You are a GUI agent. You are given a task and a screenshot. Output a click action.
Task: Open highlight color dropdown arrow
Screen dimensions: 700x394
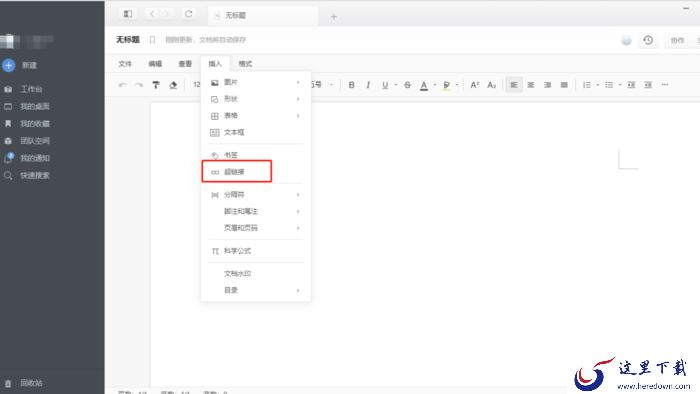tap(457, 85)
